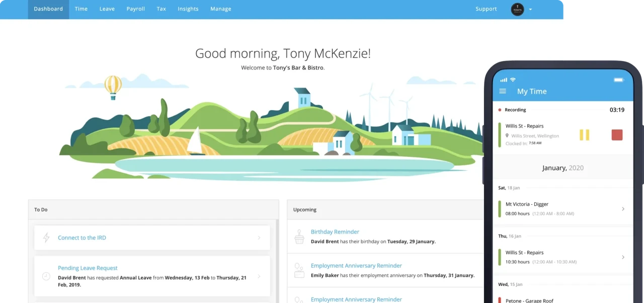Pause the Willis St recording
644x303 pixels.
pyautogui.click(x=584, y=135)
